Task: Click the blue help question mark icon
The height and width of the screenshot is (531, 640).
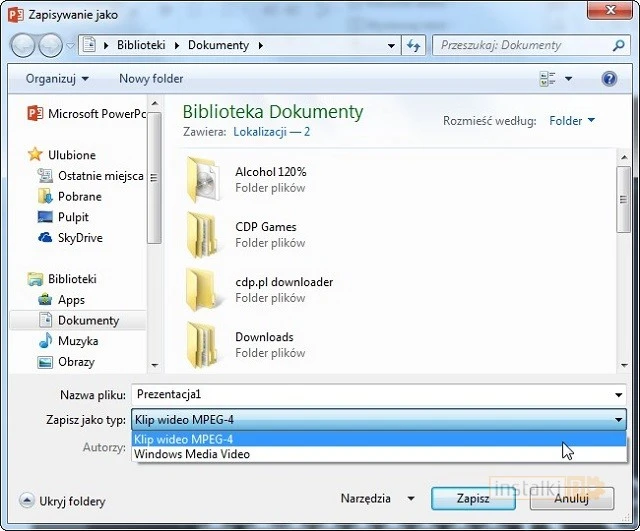Action: click(609, 78)
